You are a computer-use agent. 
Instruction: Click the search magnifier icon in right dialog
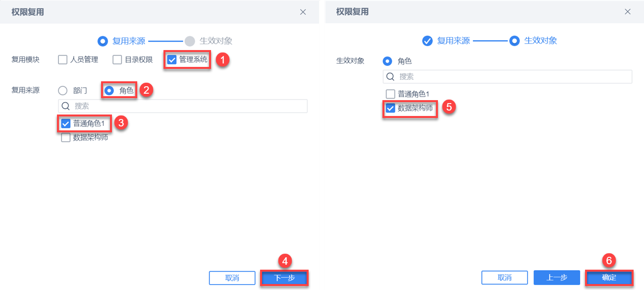click(390, 76)
